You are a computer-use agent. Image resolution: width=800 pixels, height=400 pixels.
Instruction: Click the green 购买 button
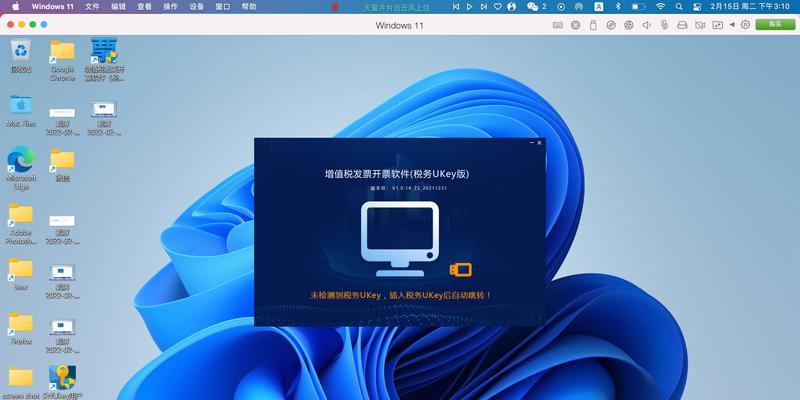tap(775, 24)
